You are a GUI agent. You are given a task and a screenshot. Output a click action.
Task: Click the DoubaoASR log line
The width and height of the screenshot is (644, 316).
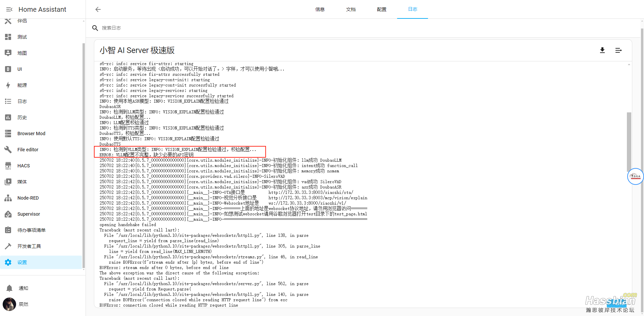[x=110, y=106]
